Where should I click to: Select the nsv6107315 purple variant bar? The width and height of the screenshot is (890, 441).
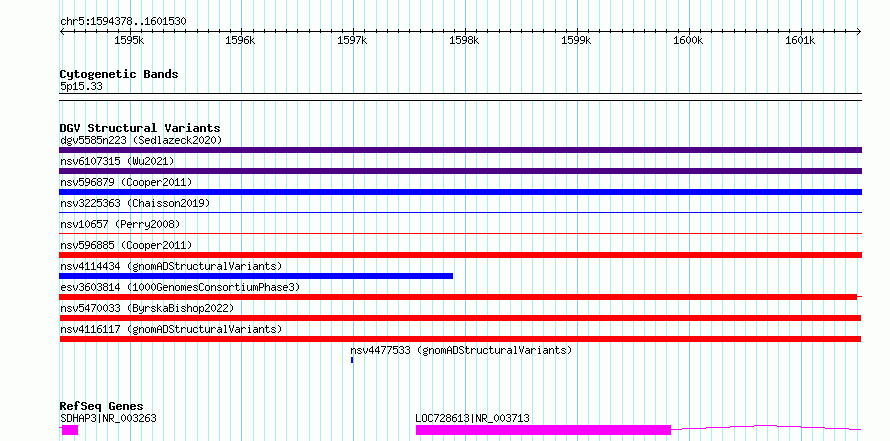coord(460,171)
